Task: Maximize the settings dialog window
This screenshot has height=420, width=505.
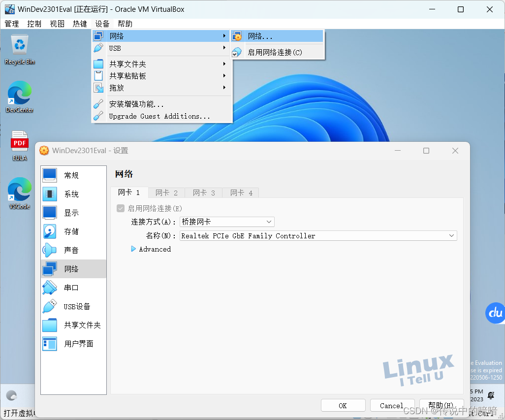Action: coord(426,151)
